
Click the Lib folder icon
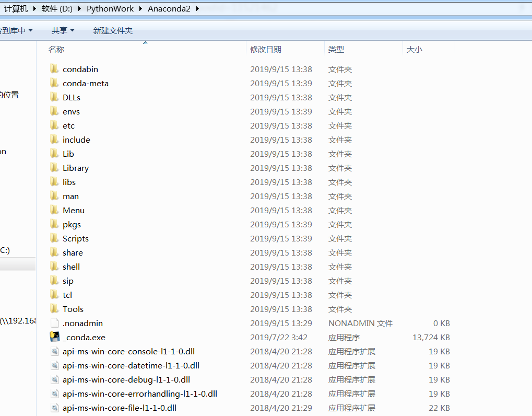click(x=54, y=154)
